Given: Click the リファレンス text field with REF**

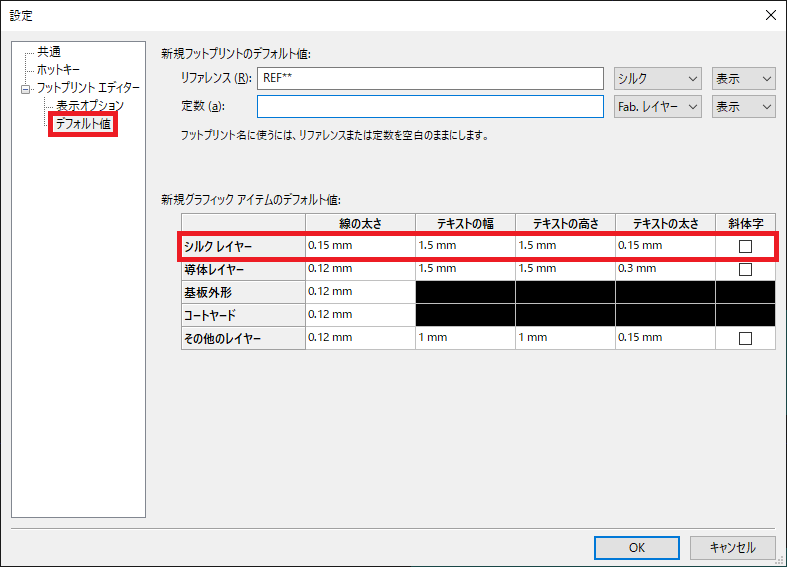Looking at the screenshot, I should pos(430,79).
